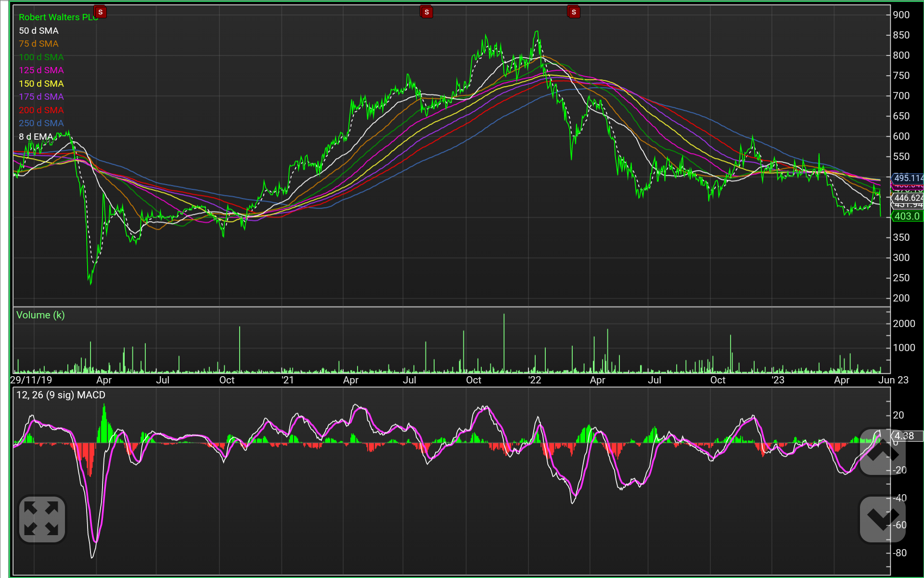Click the up chevron button beside the MACD

882,452
